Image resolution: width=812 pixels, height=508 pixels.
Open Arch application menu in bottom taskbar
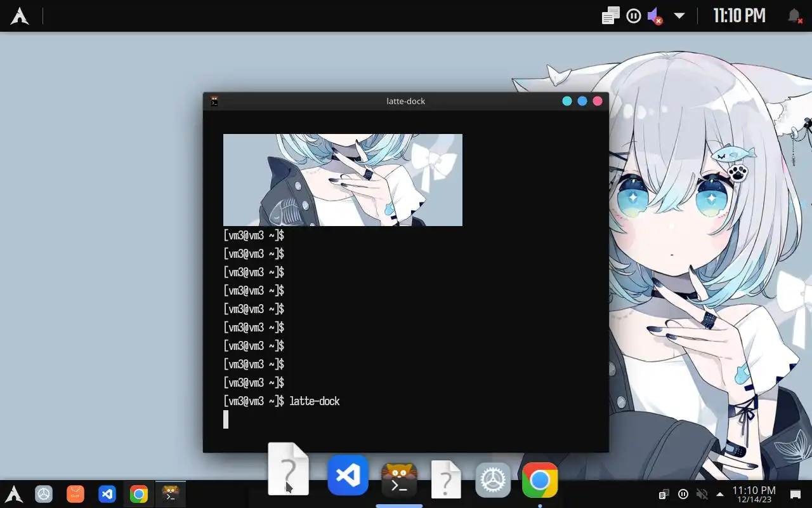tap(14, 494)
